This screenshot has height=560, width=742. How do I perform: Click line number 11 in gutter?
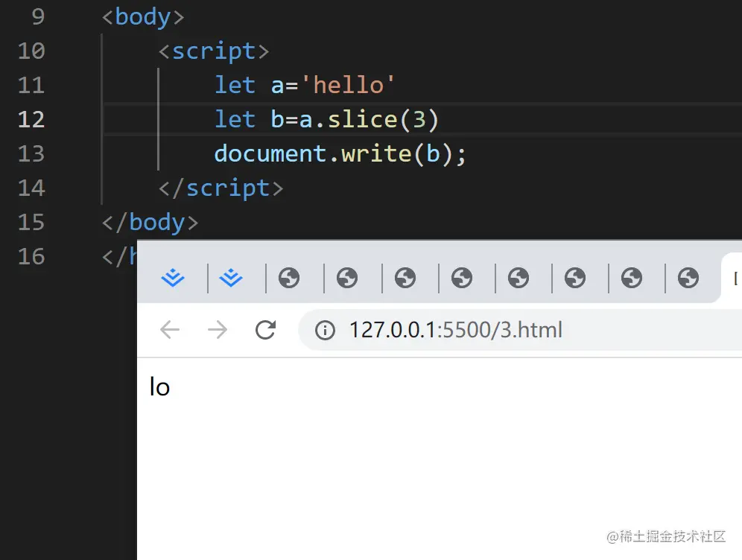click(x=31, y=85)
